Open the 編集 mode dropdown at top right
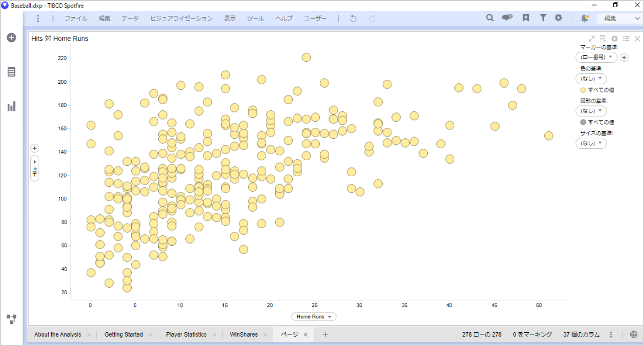Image resolution: width=644 pixels, height=346 pixels. 620,18
